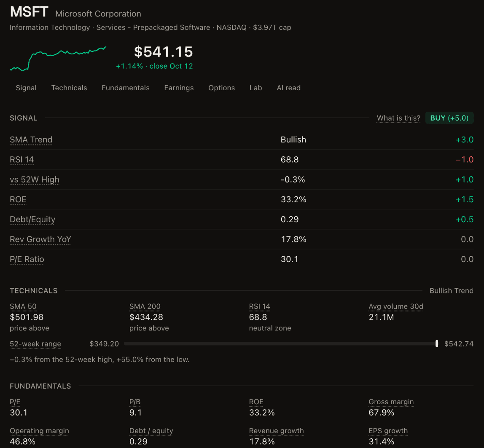484x448 pixels.
Task: Click the 17.8% value in Rev Growth YoY row
Action: [293, 239]
